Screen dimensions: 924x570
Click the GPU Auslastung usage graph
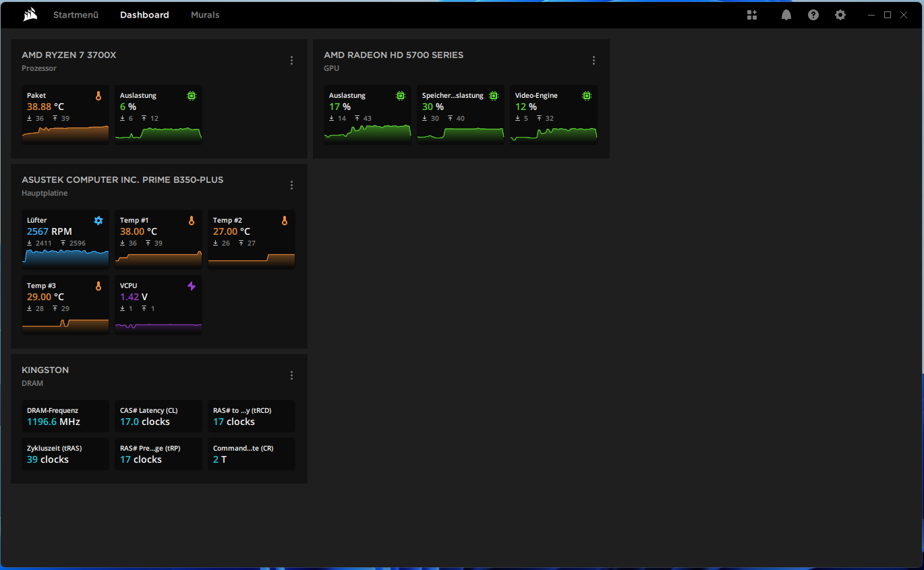[368, 134]
